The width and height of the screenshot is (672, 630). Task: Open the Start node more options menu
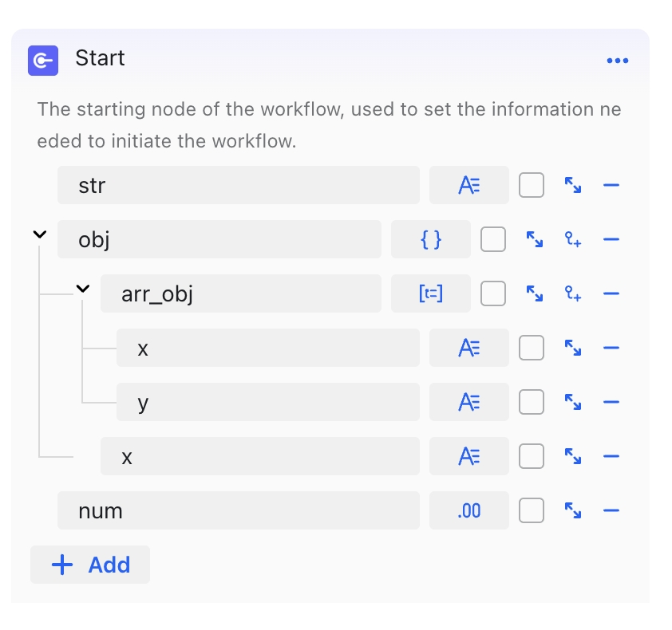click(x=617, y=61)
